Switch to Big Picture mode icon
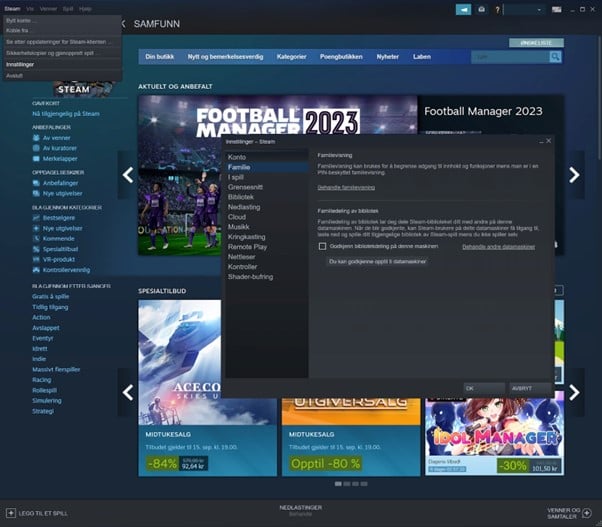602x527 pixels. click(556, 10)
